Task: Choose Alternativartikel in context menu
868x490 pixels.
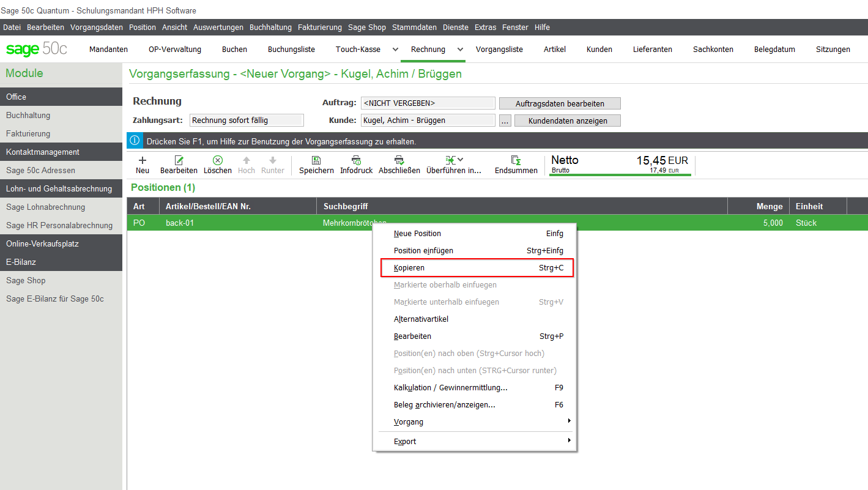Action: click(475, 319)
